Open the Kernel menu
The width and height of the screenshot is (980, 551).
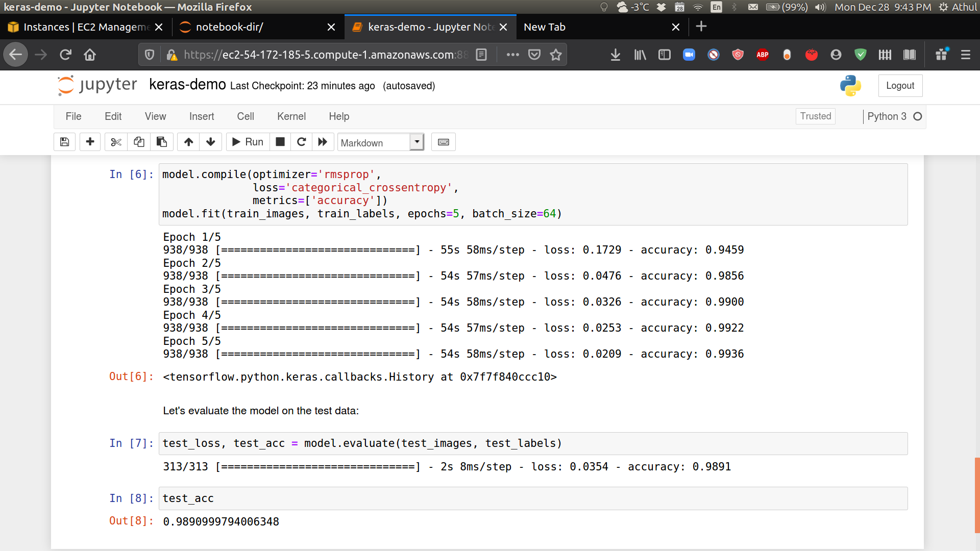[x=291, y=116]
